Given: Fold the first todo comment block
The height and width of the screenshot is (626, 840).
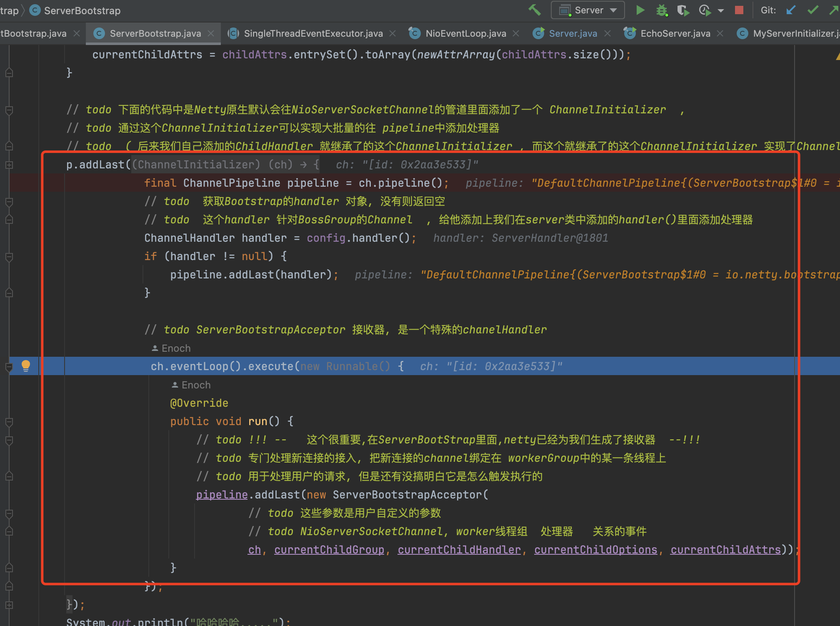Looking at the screenshot, I should tap(9, 110).
